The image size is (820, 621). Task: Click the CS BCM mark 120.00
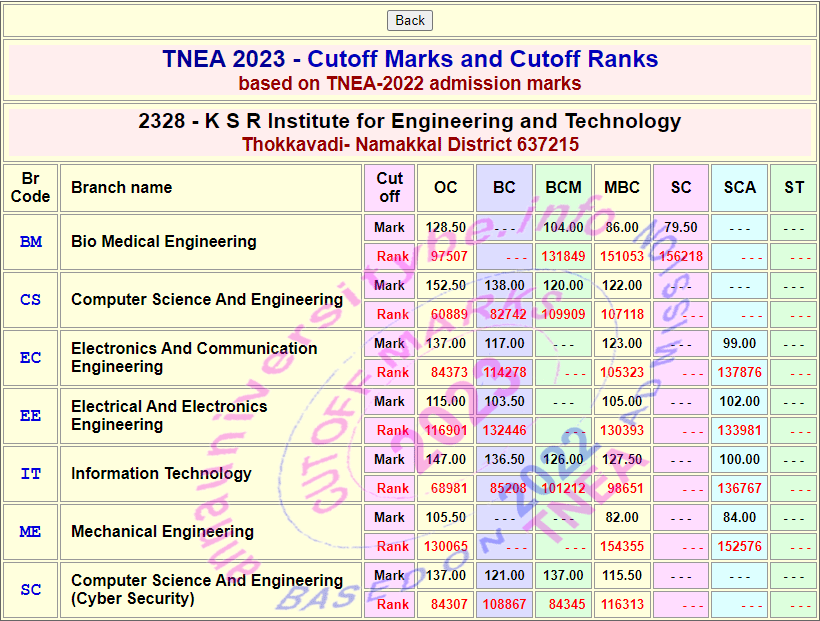(x=563, y=286)
